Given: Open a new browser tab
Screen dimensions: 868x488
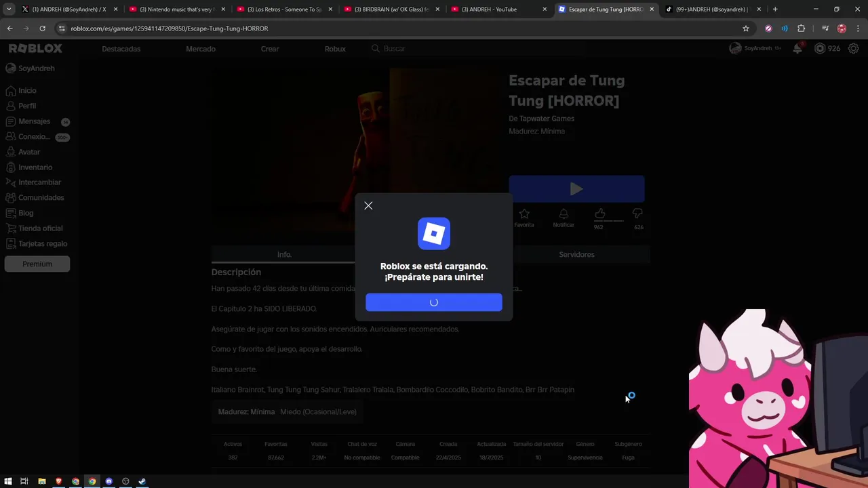Looking at the screenshot, I should 775,9.
